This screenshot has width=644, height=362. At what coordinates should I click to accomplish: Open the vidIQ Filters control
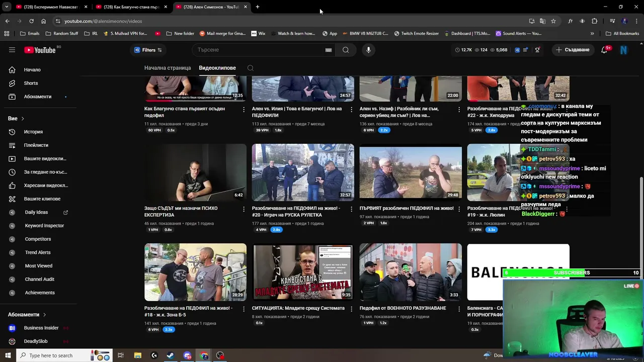tap(147, 50)
